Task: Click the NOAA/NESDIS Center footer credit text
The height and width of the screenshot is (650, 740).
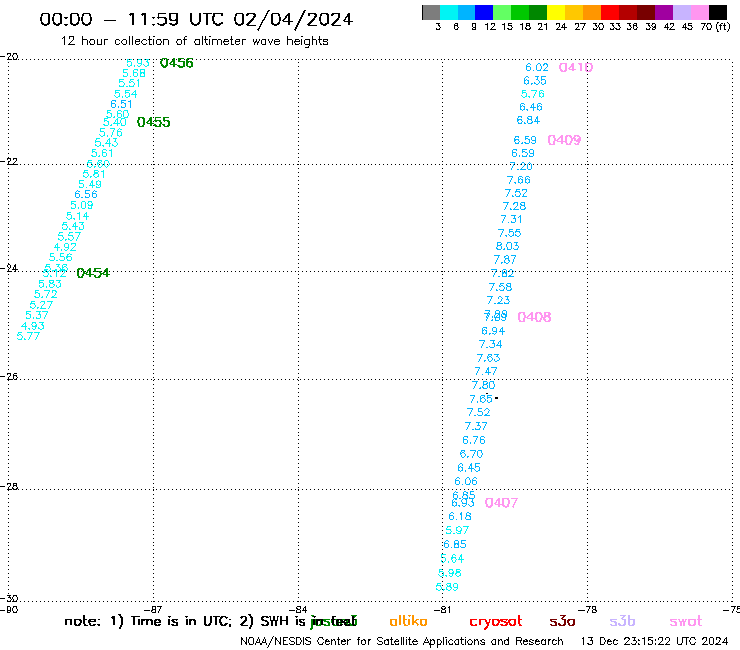Action: point(402,641)
